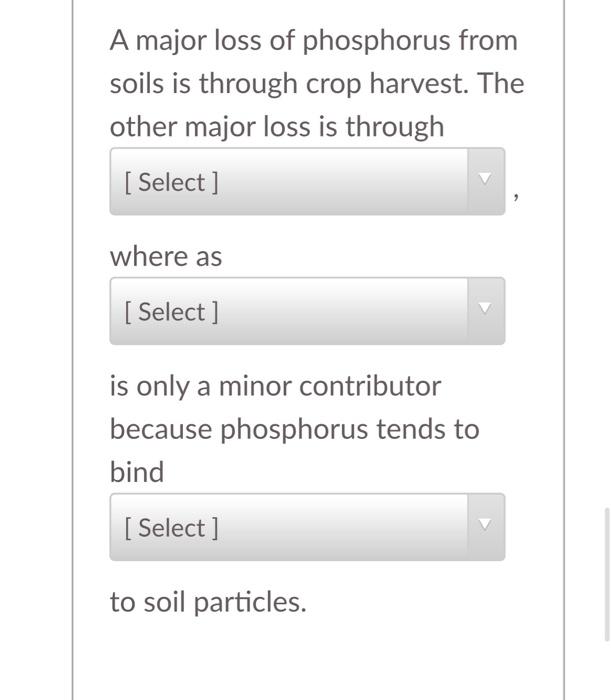Click the word 'because' in the paragraph
This screenshot has width=611, height=700.
click(161, 429)
